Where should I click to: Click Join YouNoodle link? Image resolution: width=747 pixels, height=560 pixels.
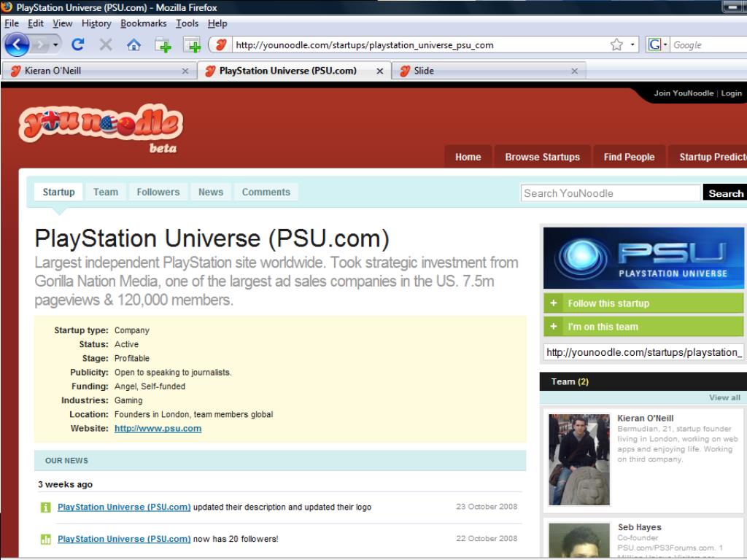(x=683, y=93)
